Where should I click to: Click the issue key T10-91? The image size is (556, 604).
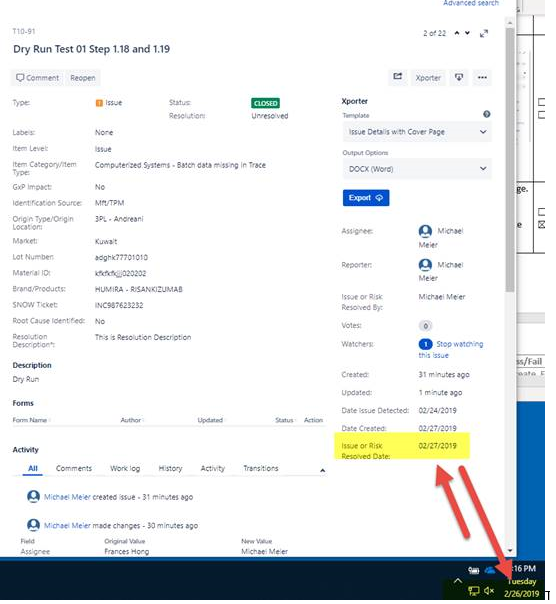point(24,32)
